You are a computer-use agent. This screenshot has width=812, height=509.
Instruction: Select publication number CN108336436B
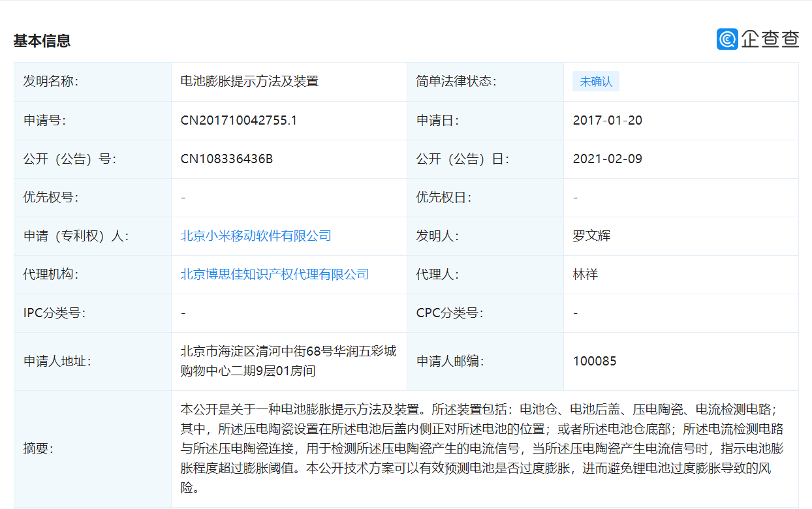click(x=227, y=159)
